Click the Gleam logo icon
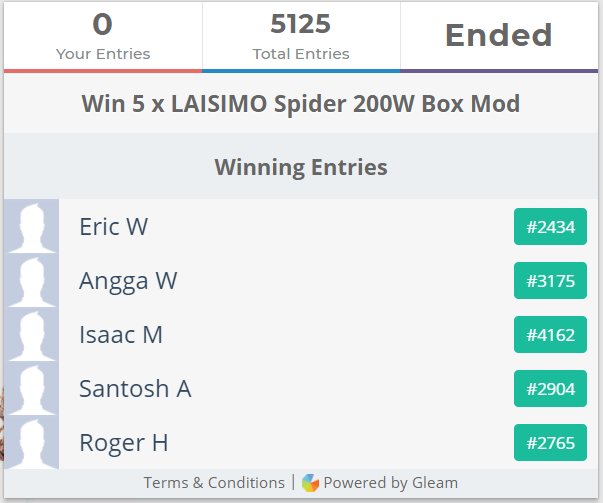Viewport: 603px width, 503px height. coord(310,483)
